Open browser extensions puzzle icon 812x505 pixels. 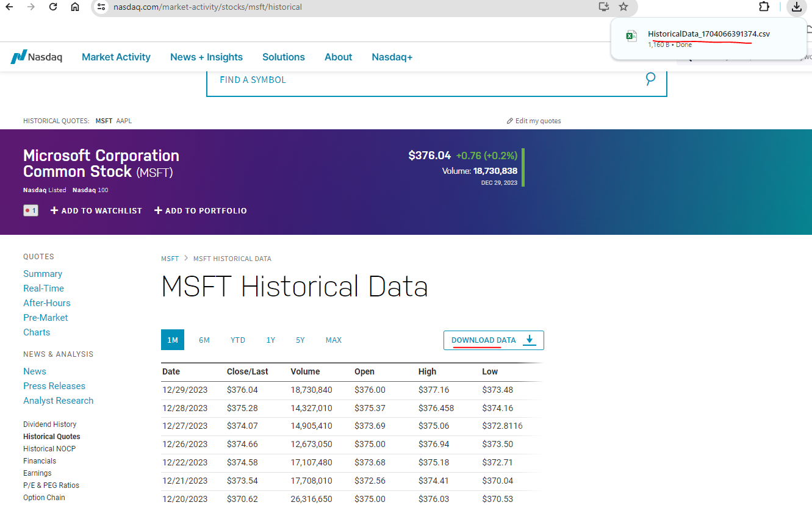click(764, 7)
